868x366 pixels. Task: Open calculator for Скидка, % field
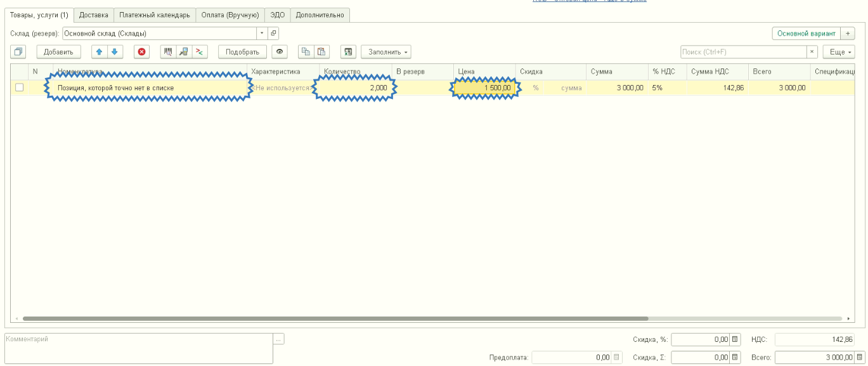(735, 339)
